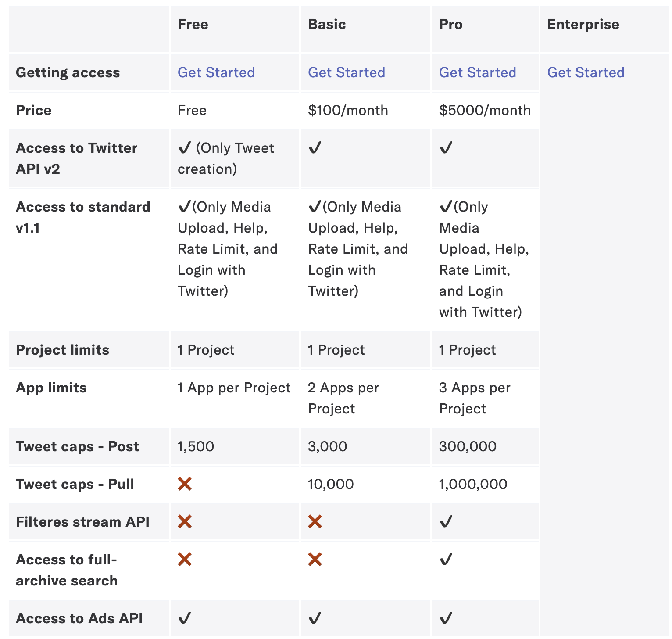
Task: Open Get Started link under Pro
Action: [477, 72]
